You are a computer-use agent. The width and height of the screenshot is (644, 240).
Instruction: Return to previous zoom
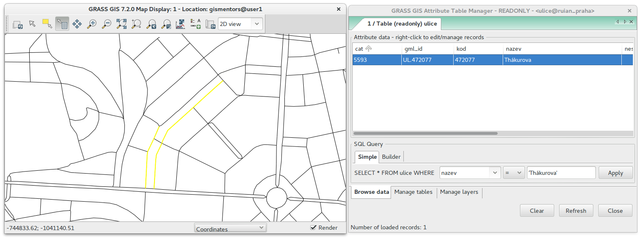pyautogui.click(x=151, y=24)
